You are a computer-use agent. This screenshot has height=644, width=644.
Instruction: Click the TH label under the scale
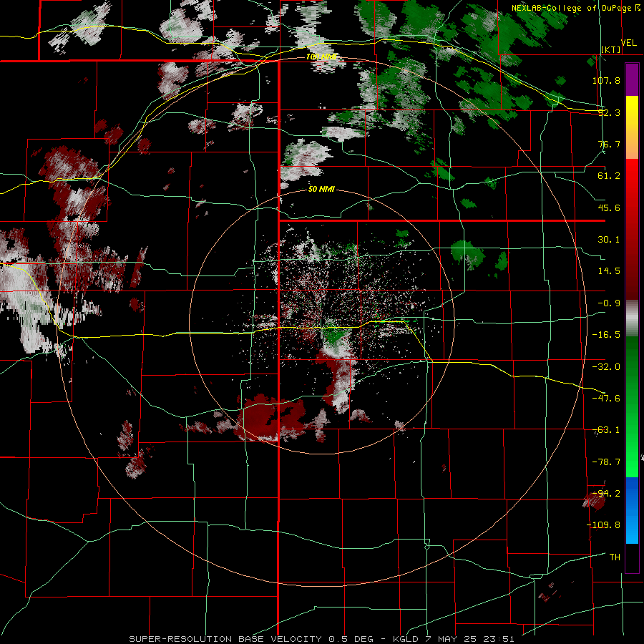pyautogui.click(x=615, y=557)
